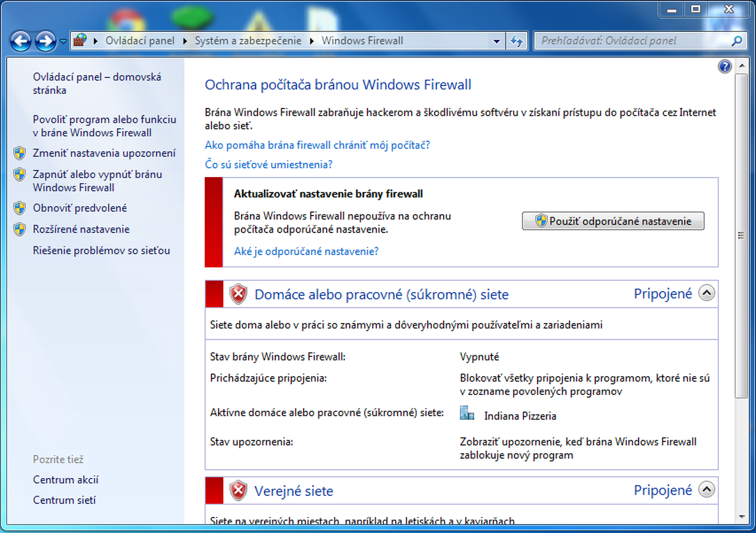
Task: Open Zapnúť alebo vypnúť bránu Windows Firewall
Action: pos(97,181)
